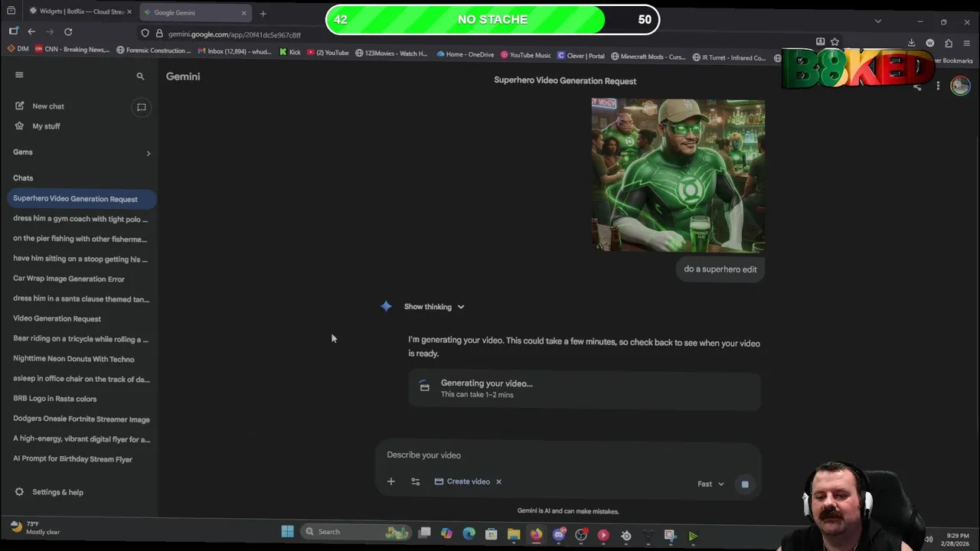980x551 pixels.
Task: Open the browser extensions icon
Action: [x=949, y=43]
